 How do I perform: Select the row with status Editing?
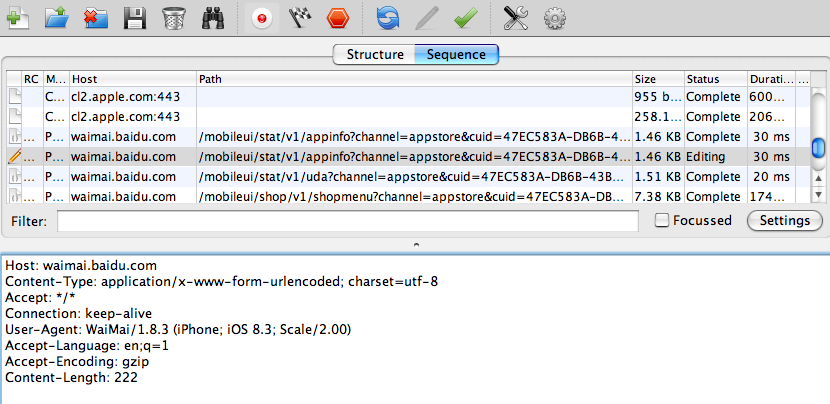pos(408,157)
